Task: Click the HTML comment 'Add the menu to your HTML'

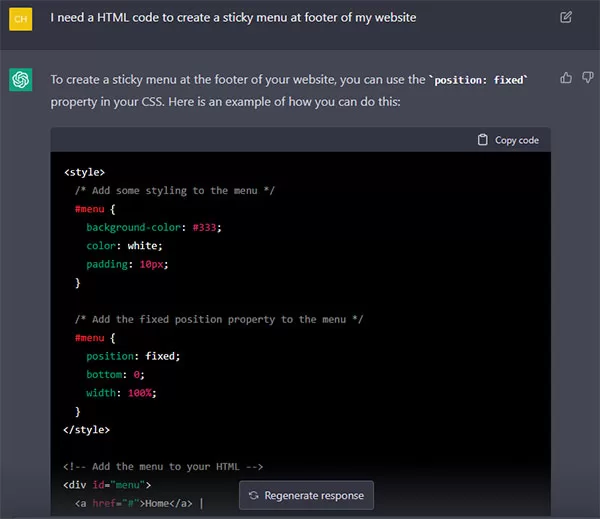Action: coord(163,467)
